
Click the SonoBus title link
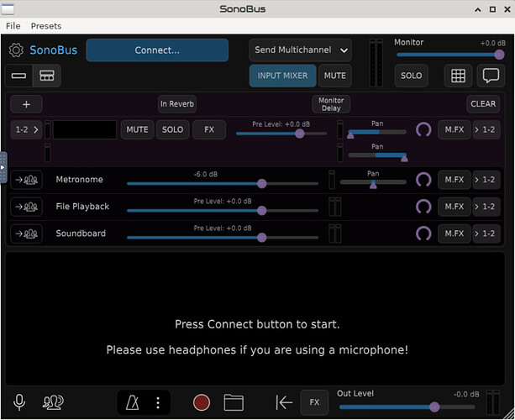(x=54, y=50)
